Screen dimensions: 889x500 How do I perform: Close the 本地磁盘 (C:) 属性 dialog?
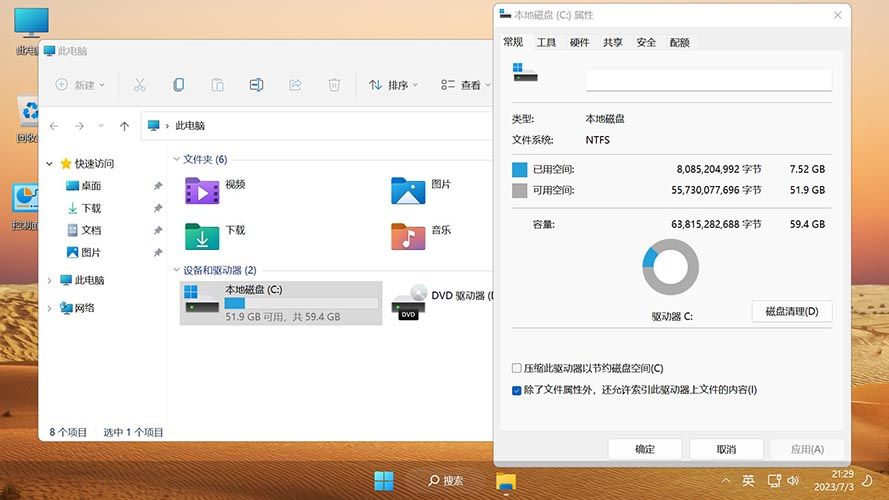tap(838, 15)
